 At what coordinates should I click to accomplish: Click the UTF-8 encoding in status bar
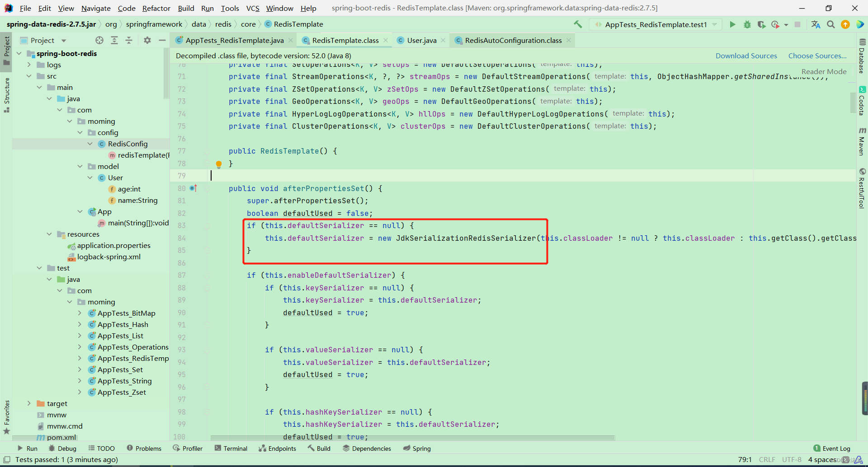click(x=792, y=459)
